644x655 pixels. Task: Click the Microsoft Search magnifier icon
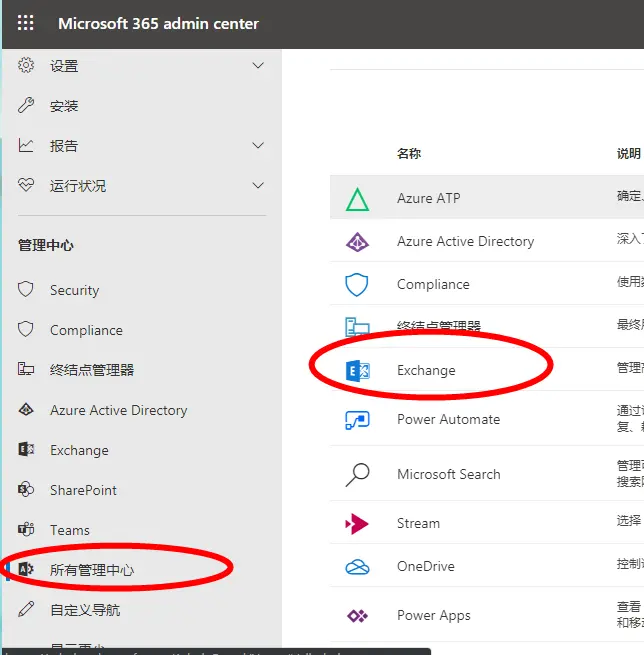(x=357, y=475)
